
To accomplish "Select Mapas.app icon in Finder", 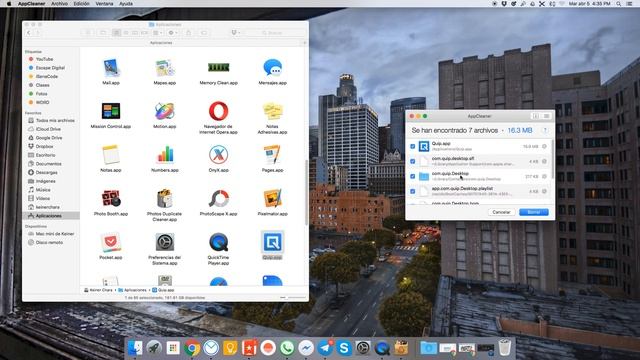I will (164, 68).
